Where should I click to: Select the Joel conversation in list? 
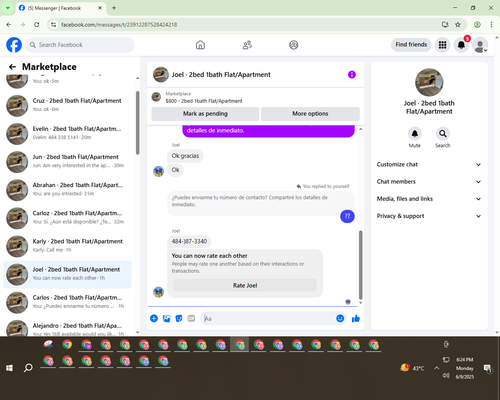(68, 274)
